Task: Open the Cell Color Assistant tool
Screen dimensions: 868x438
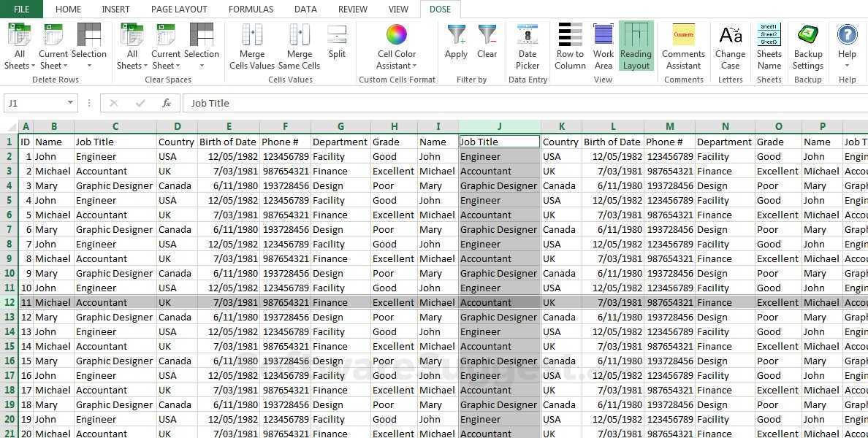Action: [x=397, y=45]
